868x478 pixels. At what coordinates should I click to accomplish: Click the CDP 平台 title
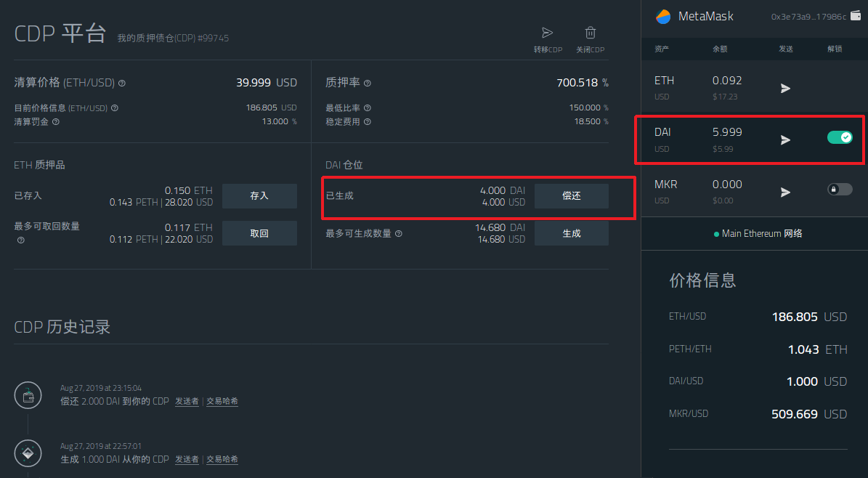pyautogui.click(x=60, y=34)
